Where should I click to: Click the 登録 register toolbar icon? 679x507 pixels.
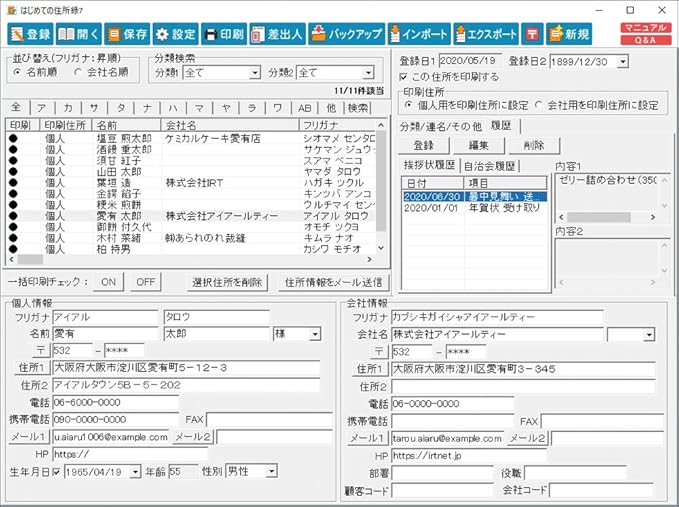(x=30, y=34)
